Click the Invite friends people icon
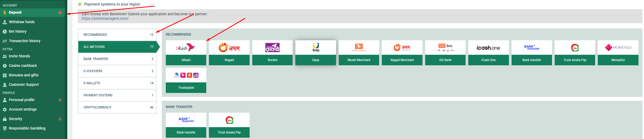Viewport: 644px width, 139px height. (5, 56)
